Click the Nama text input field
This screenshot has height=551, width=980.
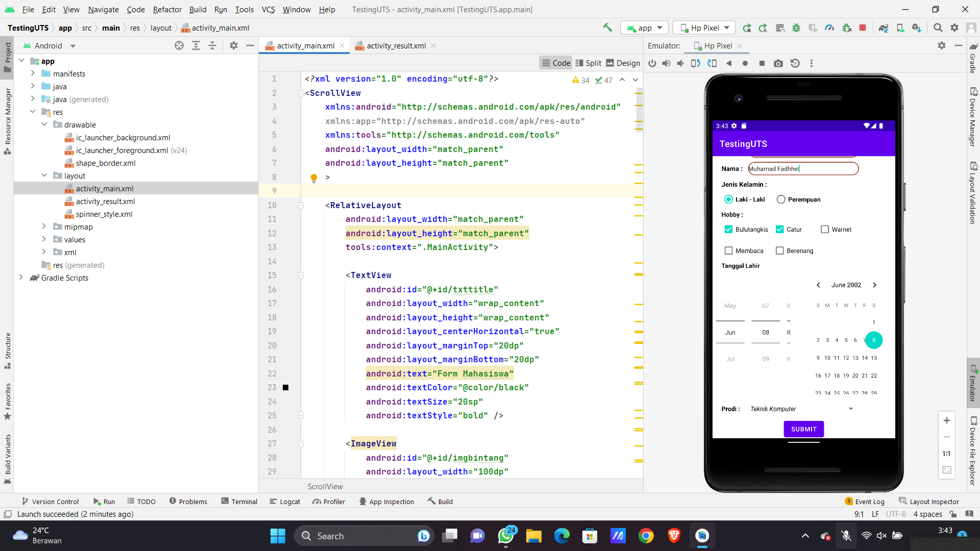[803, 169]
